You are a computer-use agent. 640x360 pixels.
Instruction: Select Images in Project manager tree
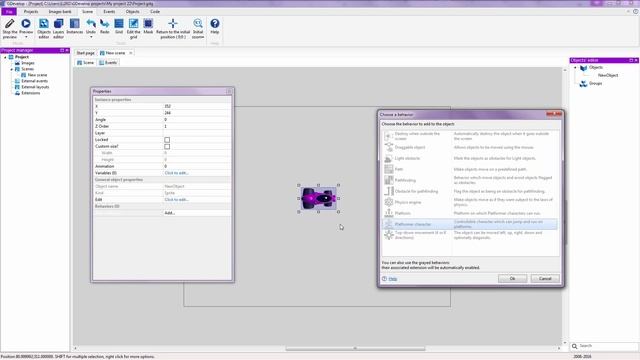pos(28,63)
